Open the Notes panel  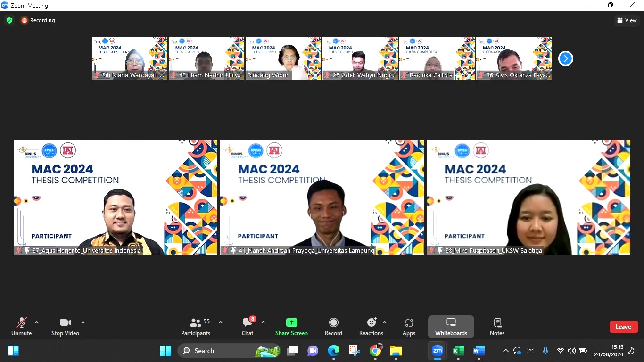click(x=497, y=327)
